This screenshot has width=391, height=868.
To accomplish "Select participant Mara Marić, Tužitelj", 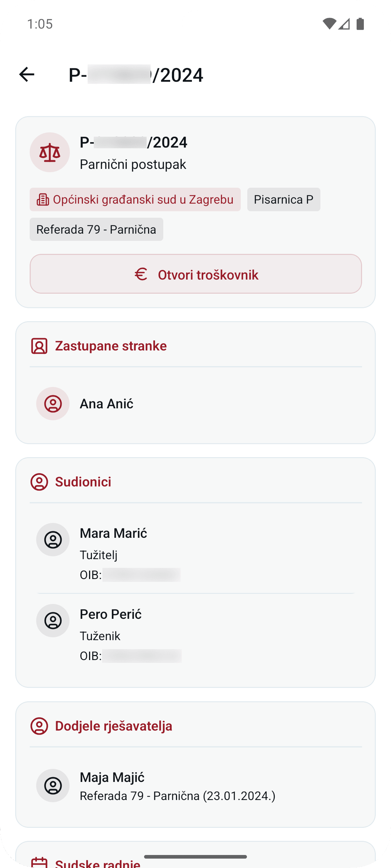I will pos(196,553).
